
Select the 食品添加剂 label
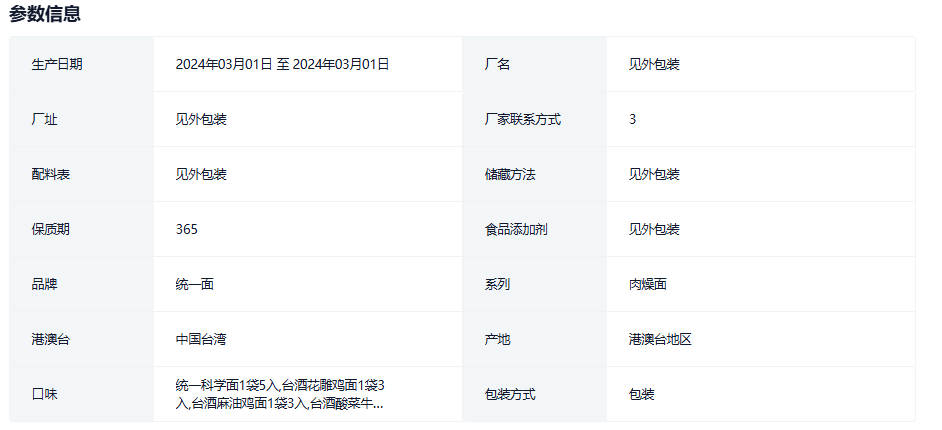pos(516,229)
